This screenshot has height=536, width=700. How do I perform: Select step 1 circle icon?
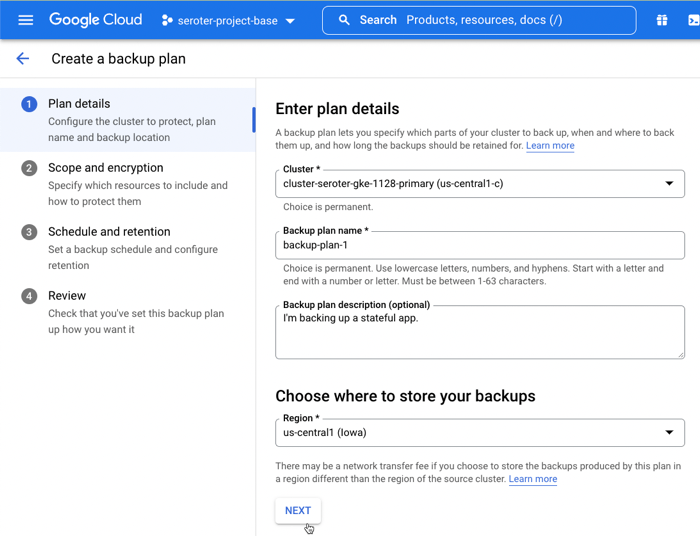pos(29,104)
